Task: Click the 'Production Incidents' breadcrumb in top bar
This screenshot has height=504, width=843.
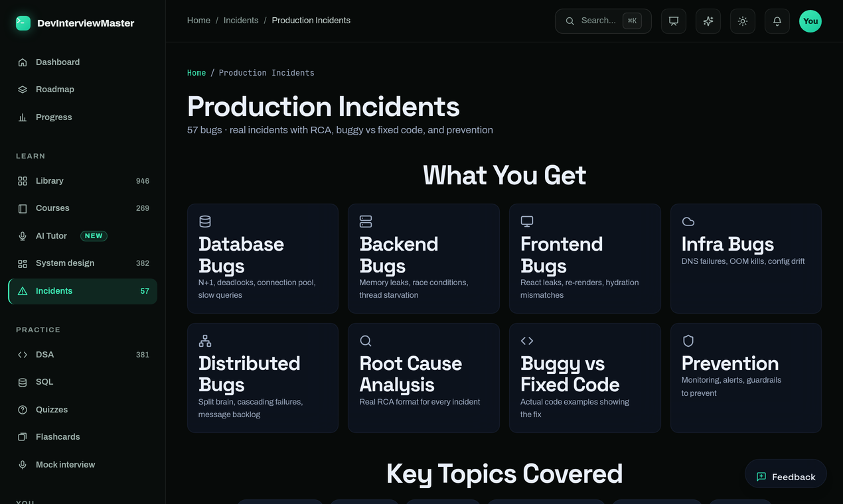Action: (x=311, y=21)
